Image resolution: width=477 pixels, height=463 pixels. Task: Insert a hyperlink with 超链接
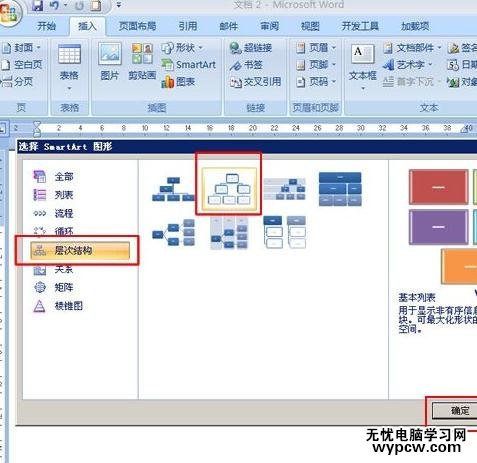pyautogui.click(x=251, y=48)
